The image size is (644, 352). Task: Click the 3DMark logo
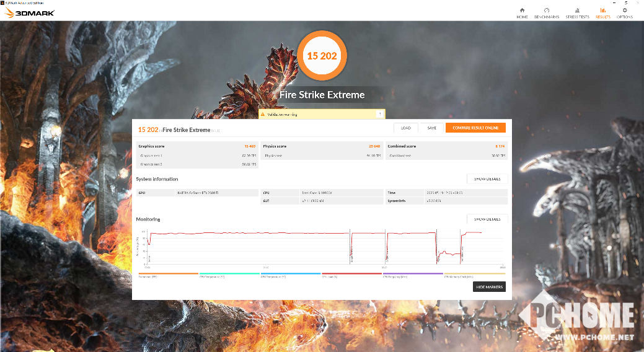pos(30,13)
